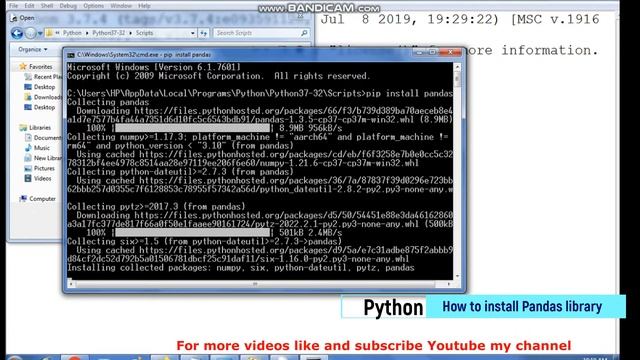This screenshot has width=640, height=360.
Task: Click 'Microsoft Windows [Version 6.1.7601]' text
Action: (154, 67)
